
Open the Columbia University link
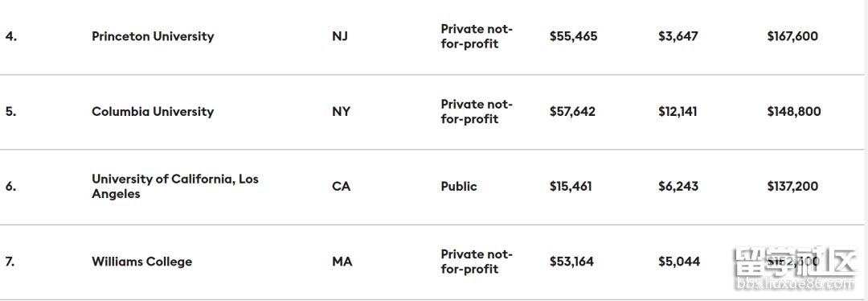[153, 111]
